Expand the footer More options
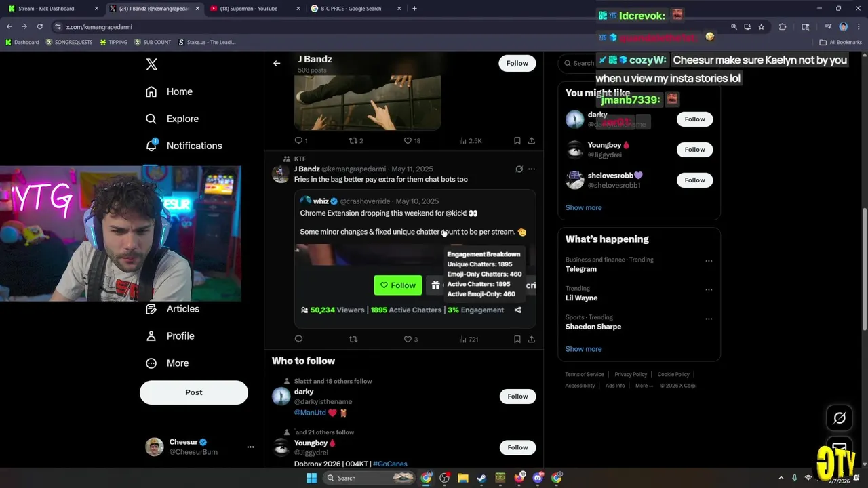The image size is (868, 488). 644,386
